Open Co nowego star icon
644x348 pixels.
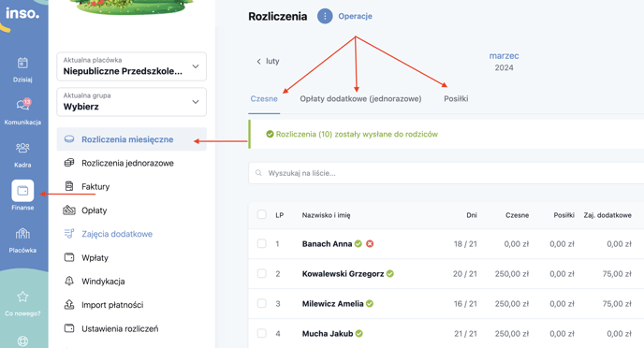pyautogui.click(x=22, y=297)
